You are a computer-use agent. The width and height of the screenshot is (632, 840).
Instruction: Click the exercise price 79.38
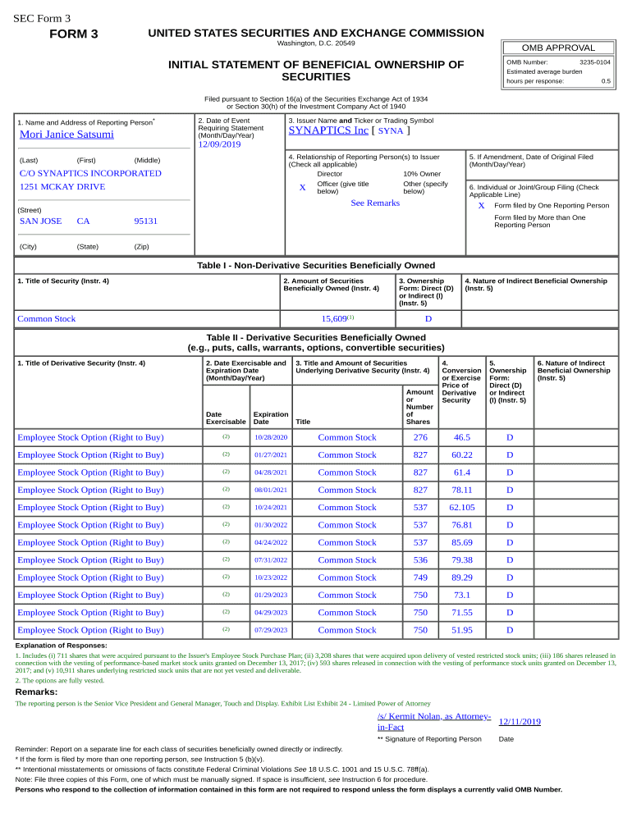(462, 559)
